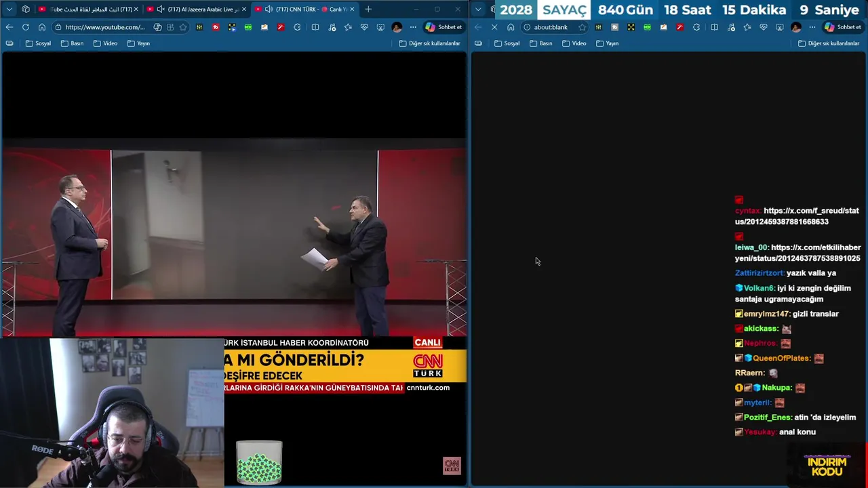Expand Diğer sık kullanılanlar in left browser
The width and height of the screenshot is (868, 488).
[x=429, y=43]
